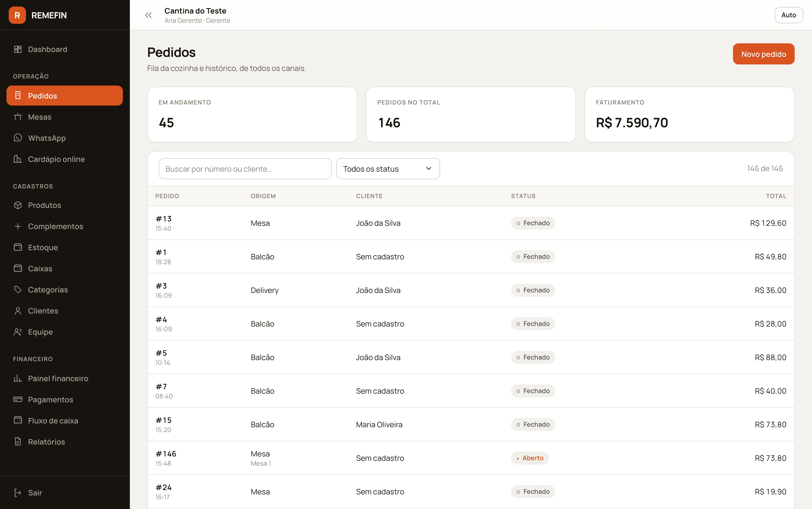Open order #24 number

click(163, 487)
